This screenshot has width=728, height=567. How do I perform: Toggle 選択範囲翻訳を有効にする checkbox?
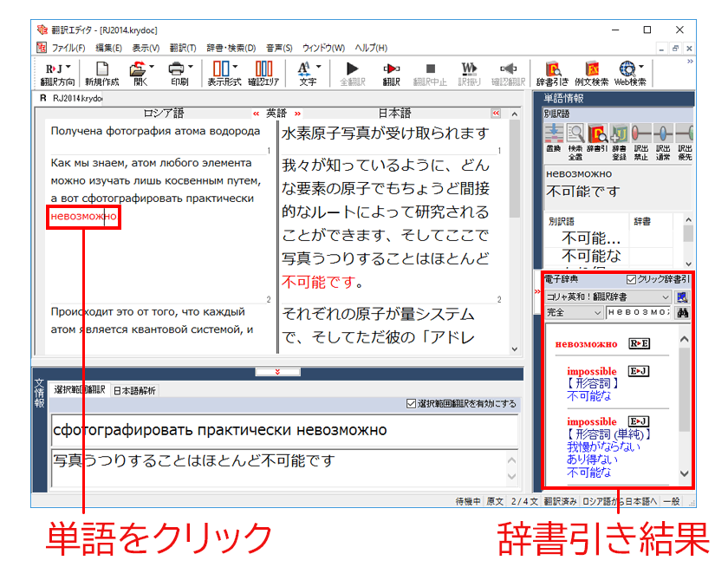tap(411, 403)
